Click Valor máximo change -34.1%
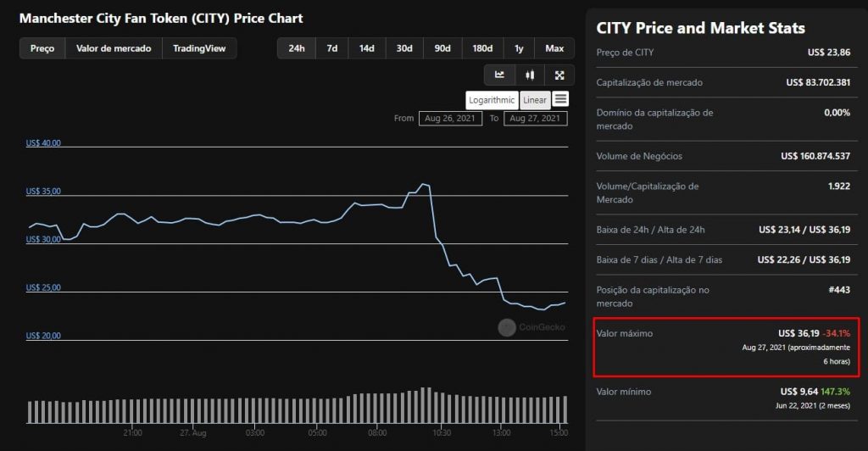This screenshot has width=868, height=451. (x=837, y=333)
